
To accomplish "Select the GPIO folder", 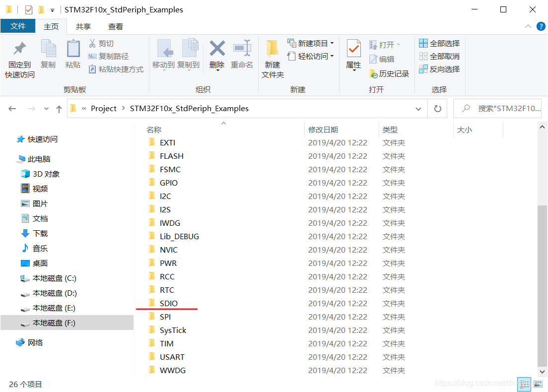I will point(168,183).
